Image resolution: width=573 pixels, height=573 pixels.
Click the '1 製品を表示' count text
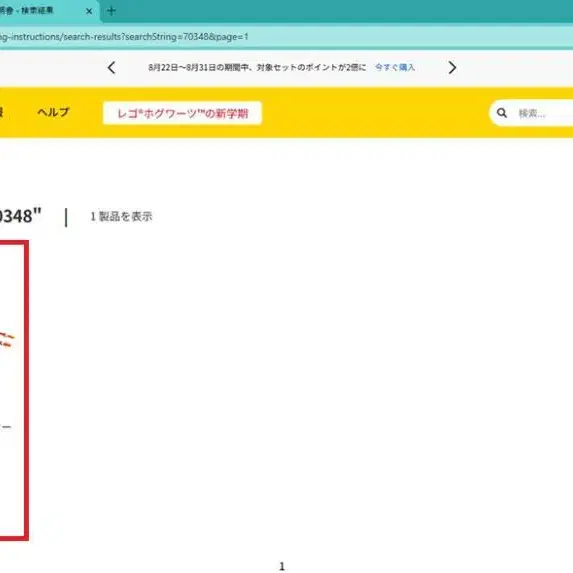tap(121, 216)
